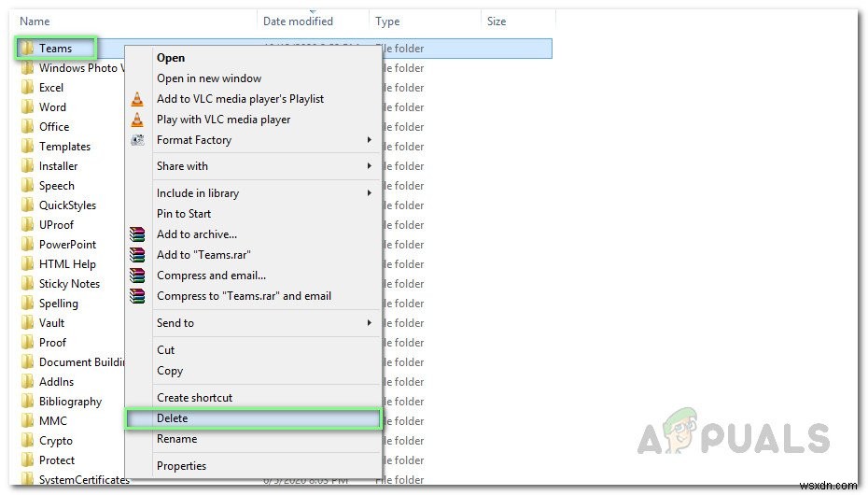The image size is (868, 495).
Task: Select Pin to Start
Action: 184,214
